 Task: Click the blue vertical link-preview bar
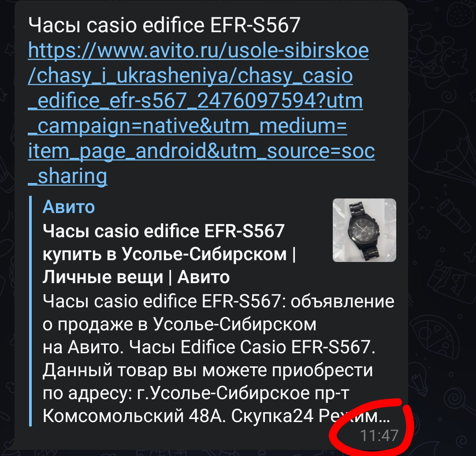(30, 311)
